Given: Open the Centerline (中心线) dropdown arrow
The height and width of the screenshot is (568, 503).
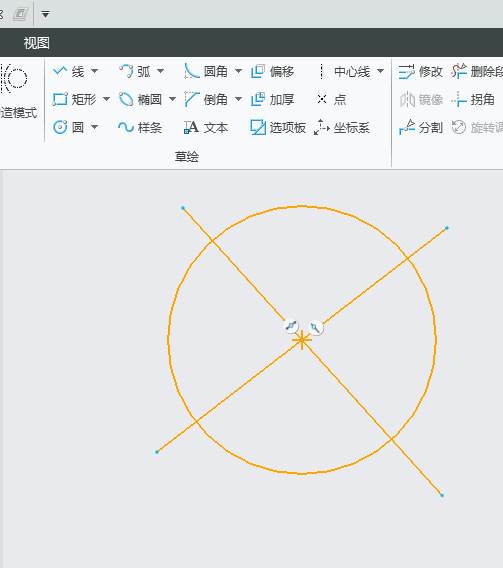Looking at the screenshot, I should 380,71.
